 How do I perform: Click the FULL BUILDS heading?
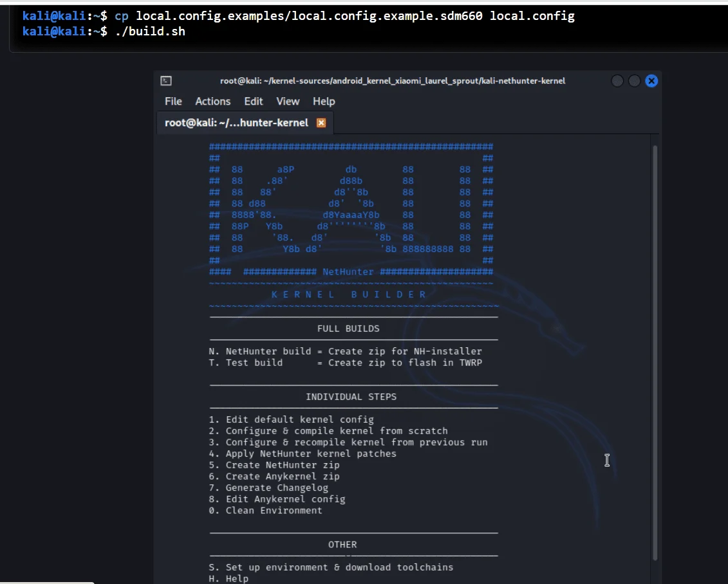[x=348, y=329]
